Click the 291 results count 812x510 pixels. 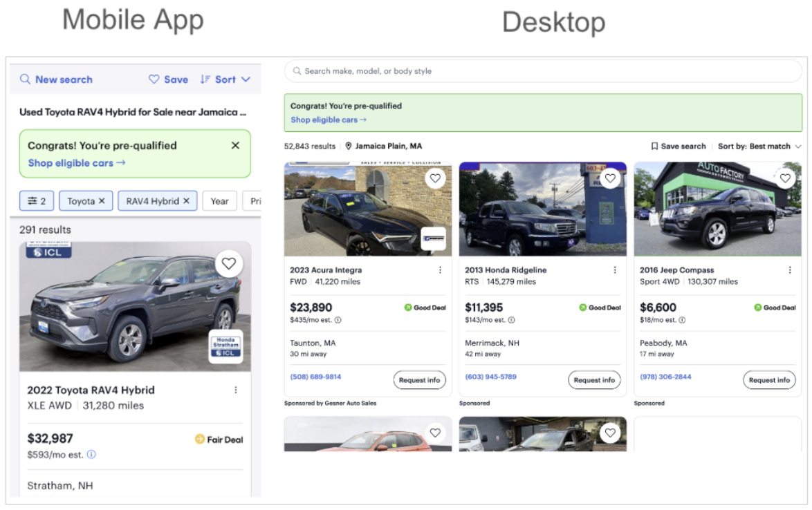pyautogui.click(x=45, y=229)
